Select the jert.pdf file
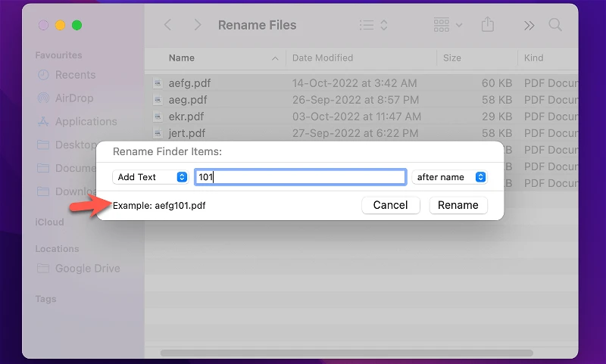606x364 pixels. [x=187, y=133]
